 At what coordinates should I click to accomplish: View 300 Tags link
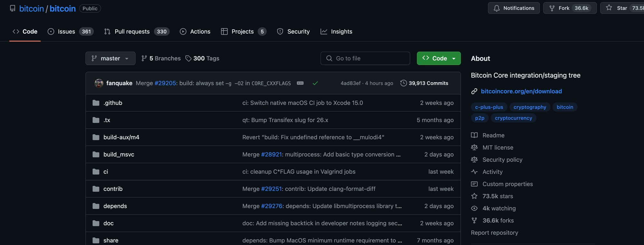pos(202,58)
